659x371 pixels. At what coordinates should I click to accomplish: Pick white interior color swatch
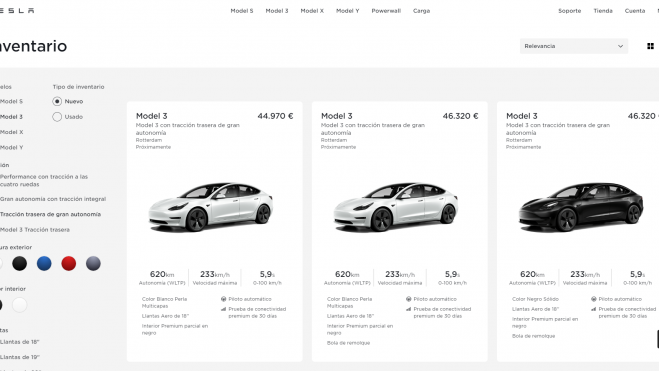19,305
